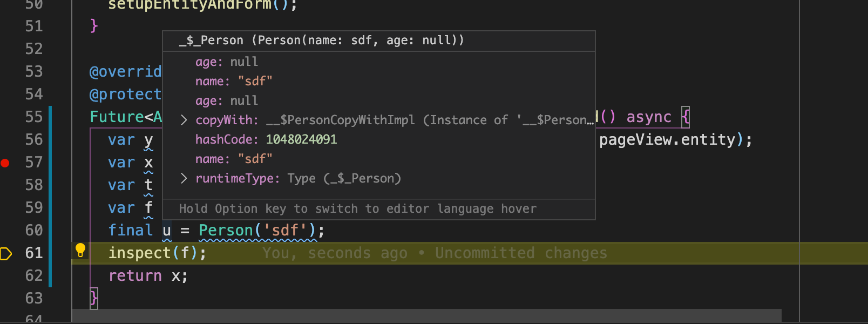The height and width of the screenshot is (324, 868).
Task: Click line number 53 in the gutter
Action: pos(34,72)
